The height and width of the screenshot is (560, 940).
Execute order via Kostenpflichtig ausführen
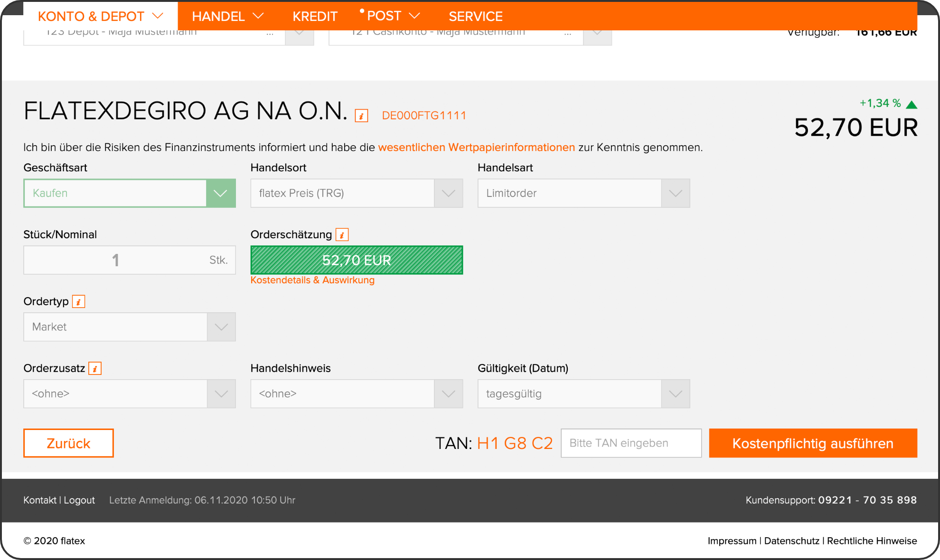(812, 443)
